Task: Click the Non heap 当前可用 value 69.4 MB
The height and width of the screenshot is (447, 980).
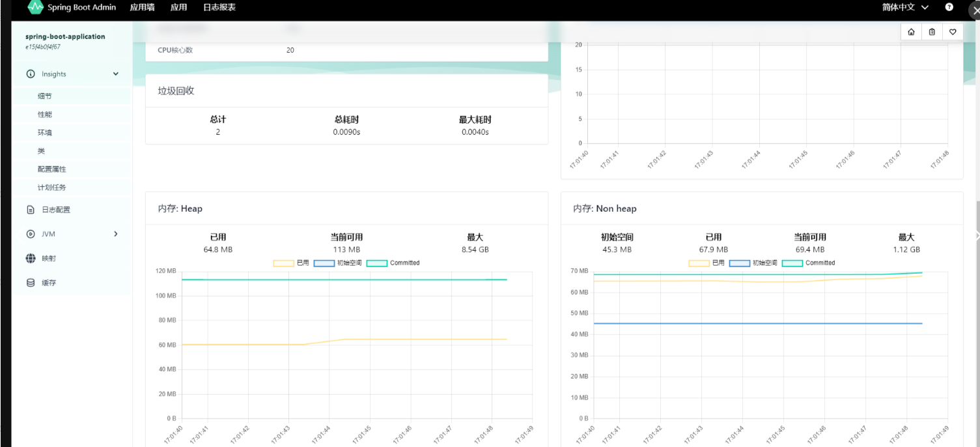Action: click(x=810, y=250)
